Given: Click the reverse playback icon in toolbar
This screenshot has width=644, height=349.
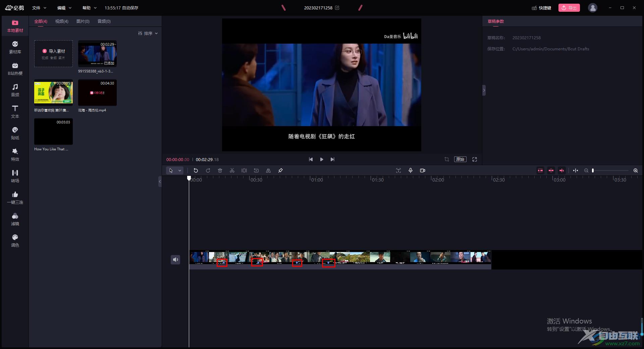Looking at the screenshot, I should point(256,170).
